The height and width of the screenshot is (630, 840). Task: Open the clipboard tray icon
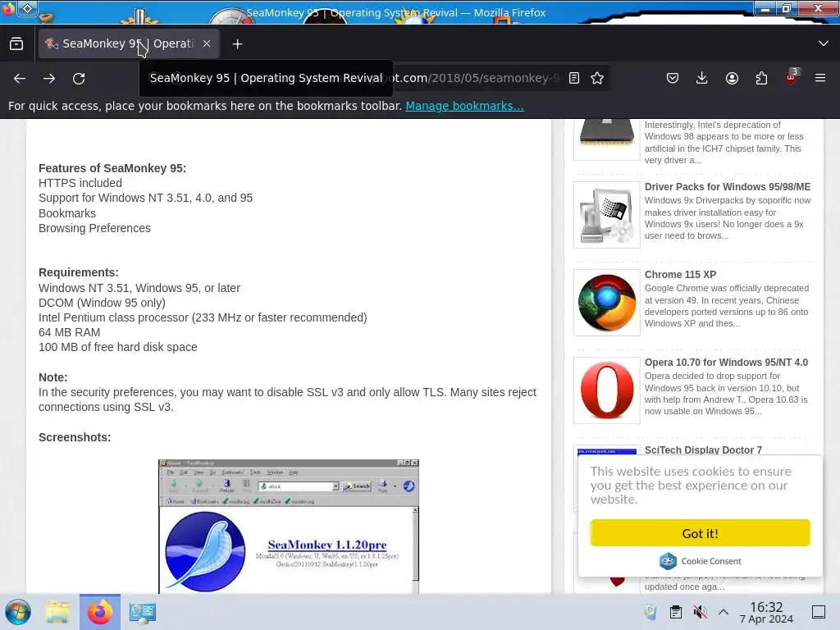point(676,612)
